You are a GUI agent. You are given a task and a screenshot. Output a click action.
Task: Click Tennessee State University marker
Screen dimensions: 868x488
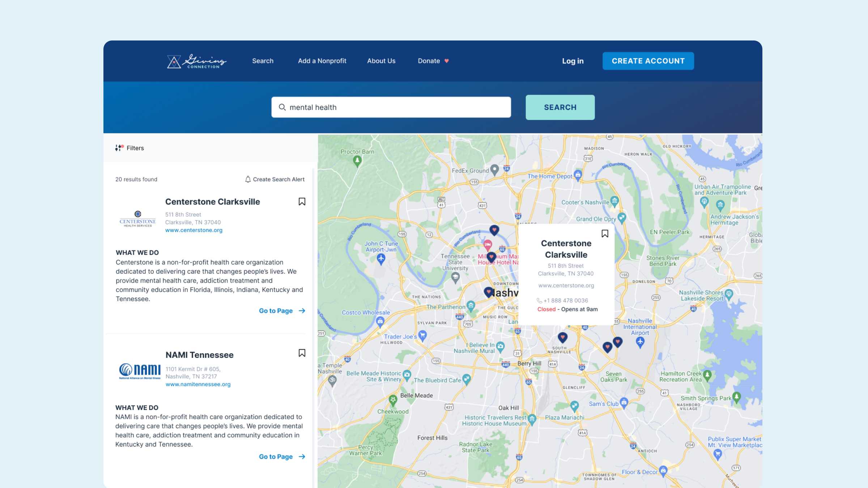tap(455, 278)
